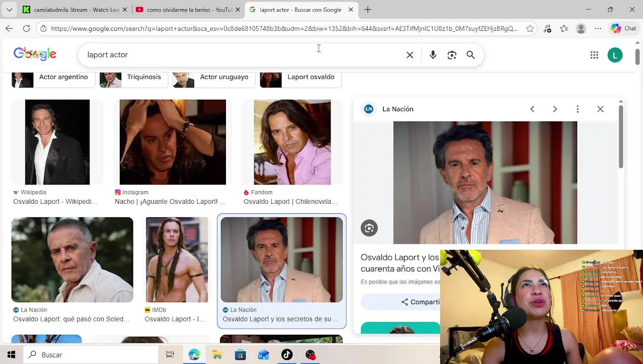643x364 pixels.
Task: Start voice search with microphone
Action: 433,55
